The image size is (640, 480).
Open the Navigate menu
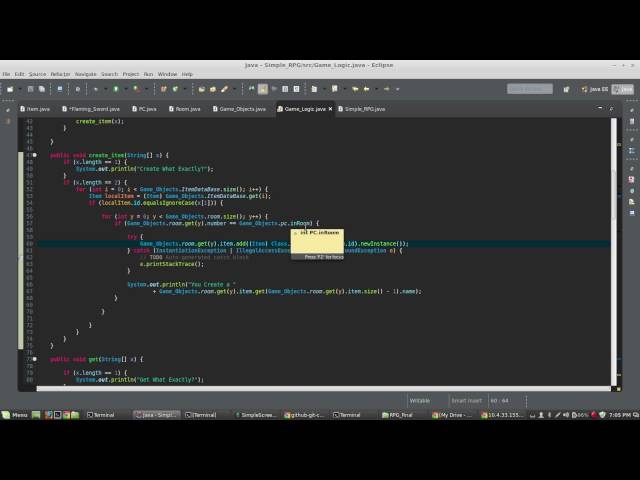tap(85, 74)
